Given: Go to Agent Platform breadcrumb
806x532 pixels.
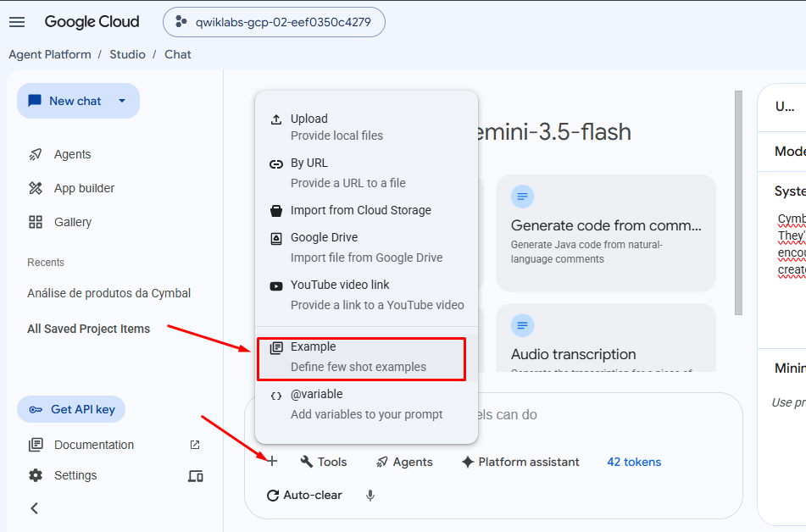Looking at the screenshot, I should (50, 54).
